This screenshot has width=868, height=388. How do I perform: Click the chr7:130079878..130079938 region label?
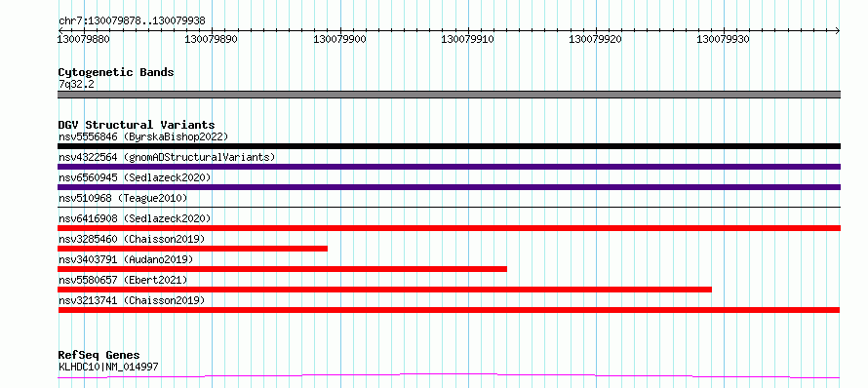[x=132, y=20]
